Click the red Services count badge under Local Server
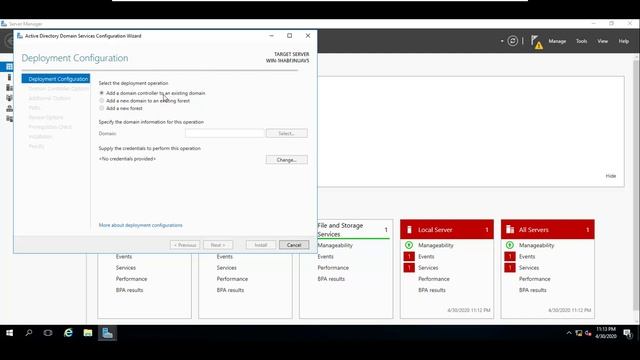This screenshot has width=640, height=360. 409,268
